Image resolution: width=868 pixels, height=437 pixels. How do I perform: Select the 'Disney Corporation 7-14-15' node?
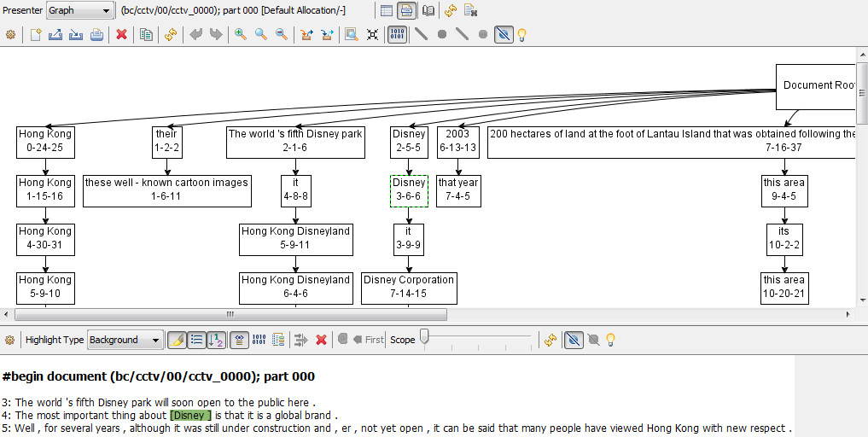point(409,288)
